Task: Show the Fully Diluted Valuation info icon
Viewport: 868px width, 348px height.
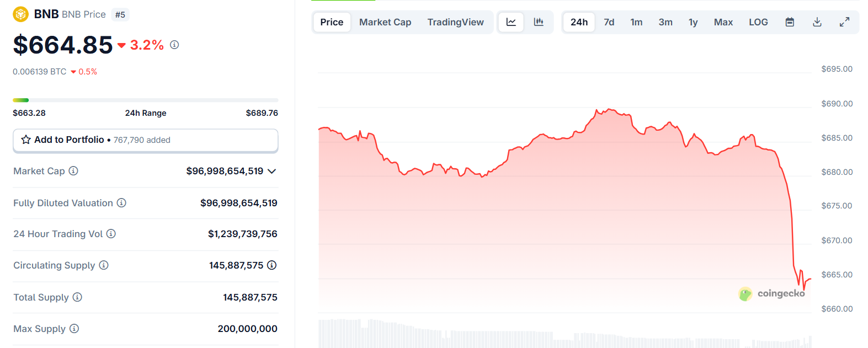Action: click(121, 203)
